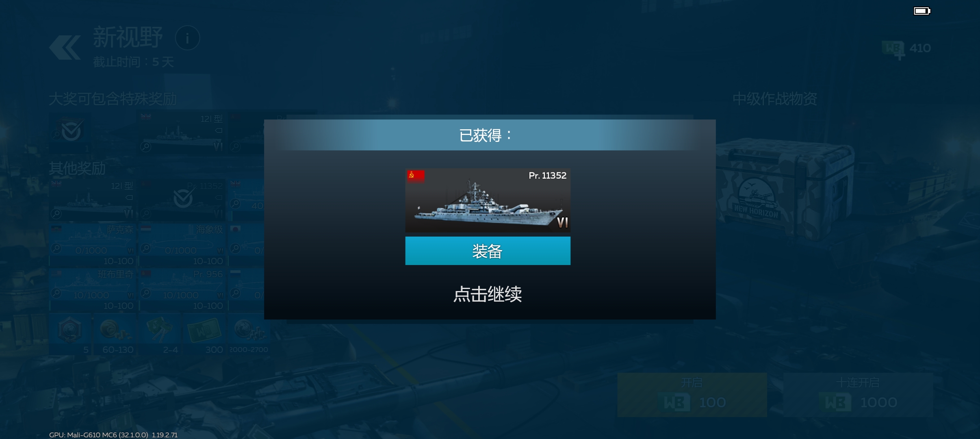The width and height of the screenshot is (980, 439).
Task: Click the magnifier on 海象级 reward card
Action: point(146,248)
